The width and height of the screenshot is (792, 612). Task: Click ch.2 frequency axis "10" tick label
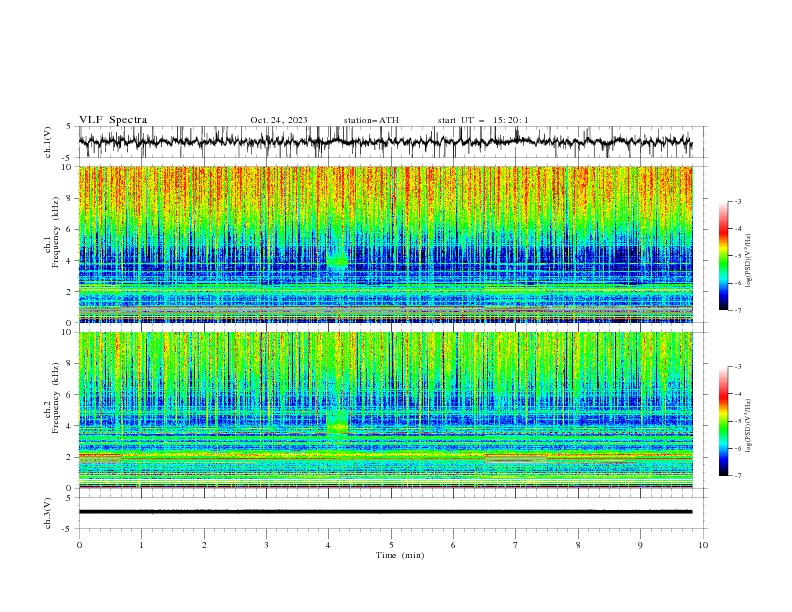[69, 332]
